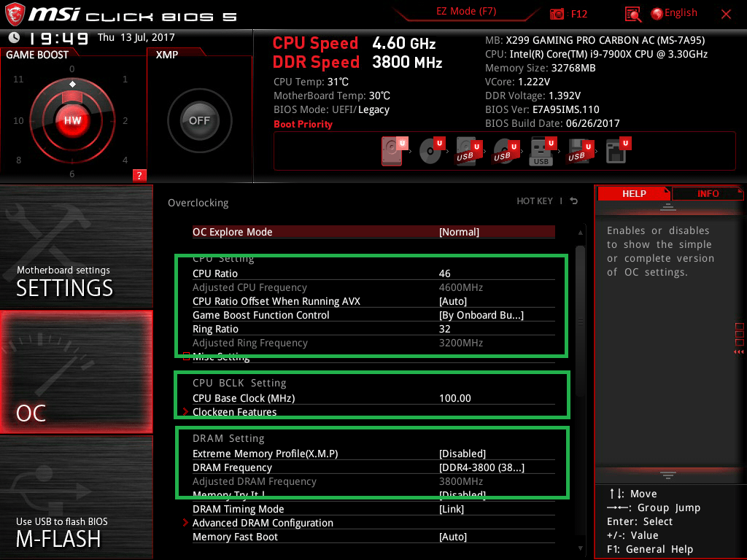Click the Adjusted DRAM Frequency 3800MHz row
Image resolution: width=747 pixels, height=560 pixels.
click(x=373, y=481)
